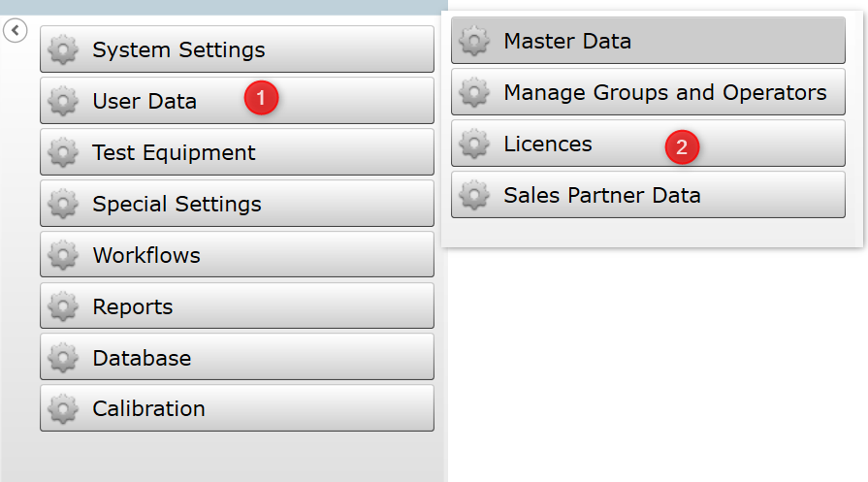Viewport: 868px width, 482px height.
Task: Select the Licences option
Action: tap(648, 144)
